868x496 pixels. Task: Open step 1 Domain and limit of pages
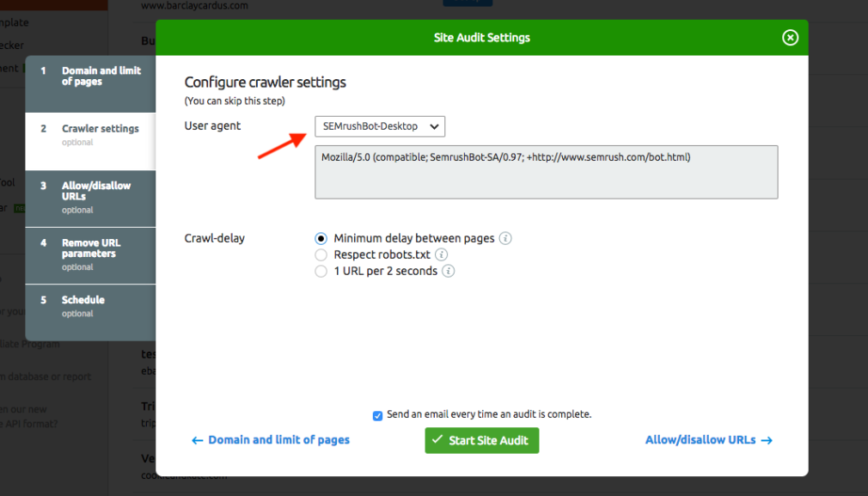pos(91,83)
